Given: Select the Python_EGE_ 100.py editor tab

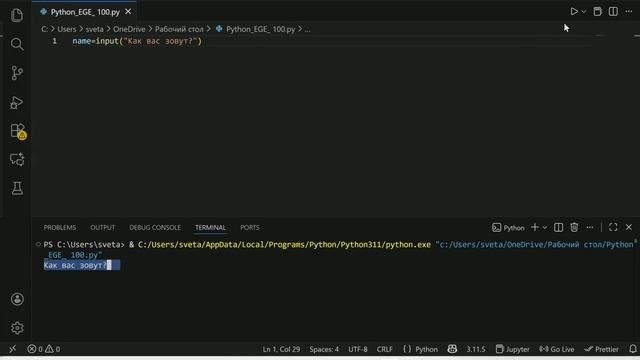Looking at the screenshot, I should [85, 12].
